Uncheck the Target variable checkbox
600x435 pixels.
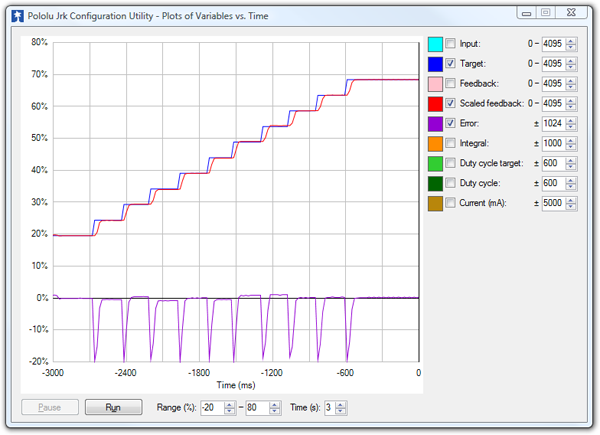click(450, 64)
